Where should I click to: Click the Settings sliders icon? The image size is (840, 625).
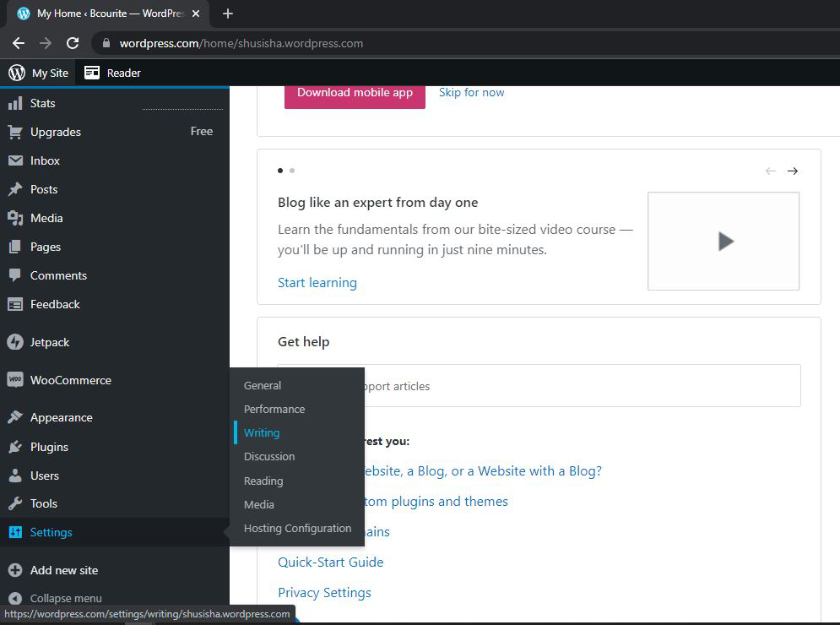click(x=15, y=532)
